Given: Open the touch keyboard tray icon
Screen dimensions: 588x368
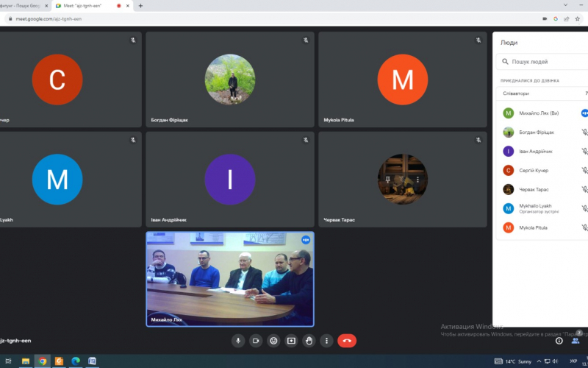Looking at the screenshot, I should (x=498, y=361).
